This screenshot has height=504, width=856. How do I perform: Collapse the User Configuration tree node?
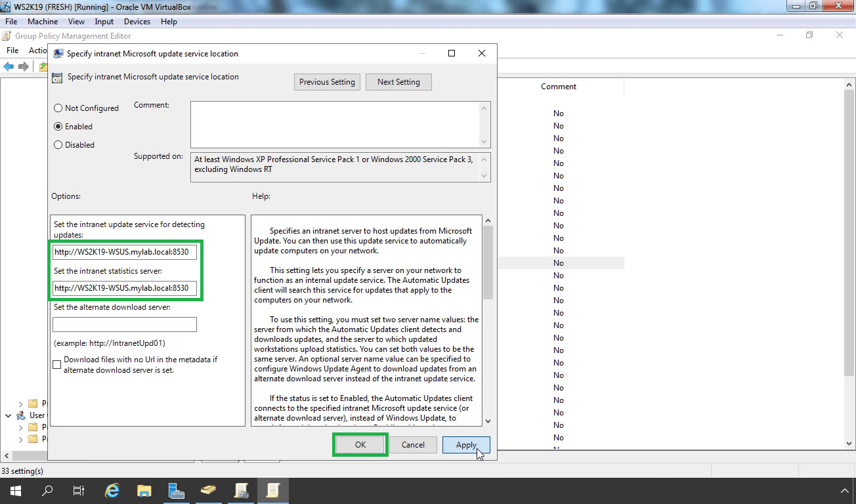[9, 415]
